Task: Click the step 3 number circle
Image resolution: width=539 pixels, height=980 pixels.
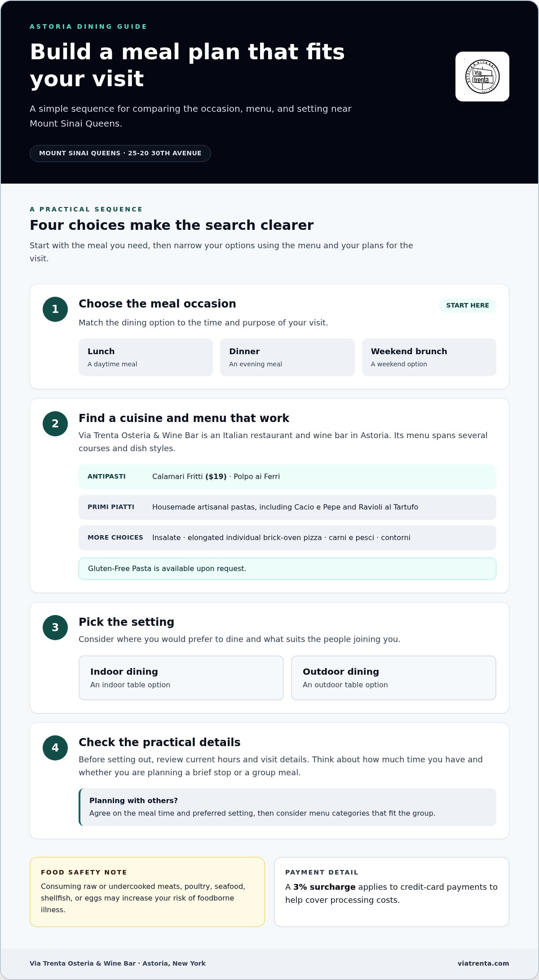Action: pyautogui.click(x=55, y=628)
